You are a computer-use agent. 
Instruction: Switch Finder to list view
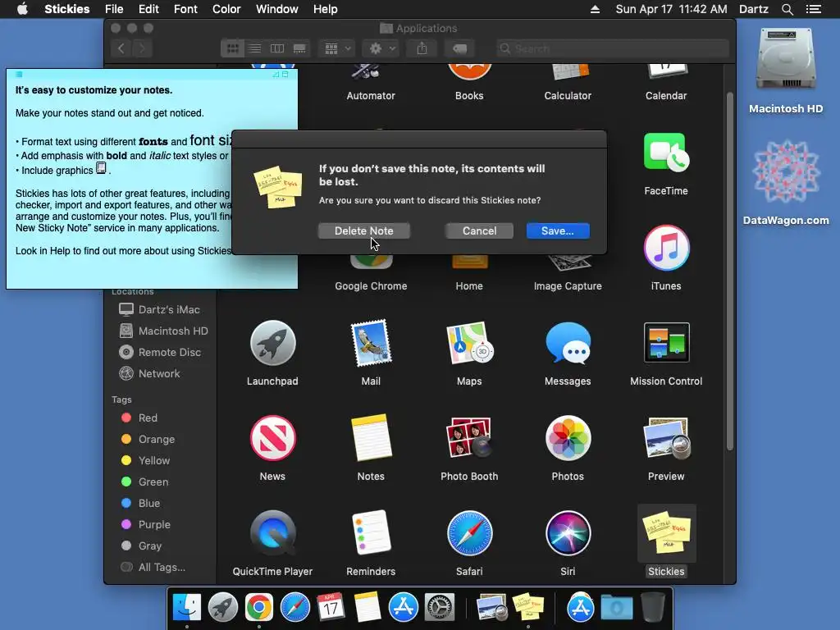255,48
